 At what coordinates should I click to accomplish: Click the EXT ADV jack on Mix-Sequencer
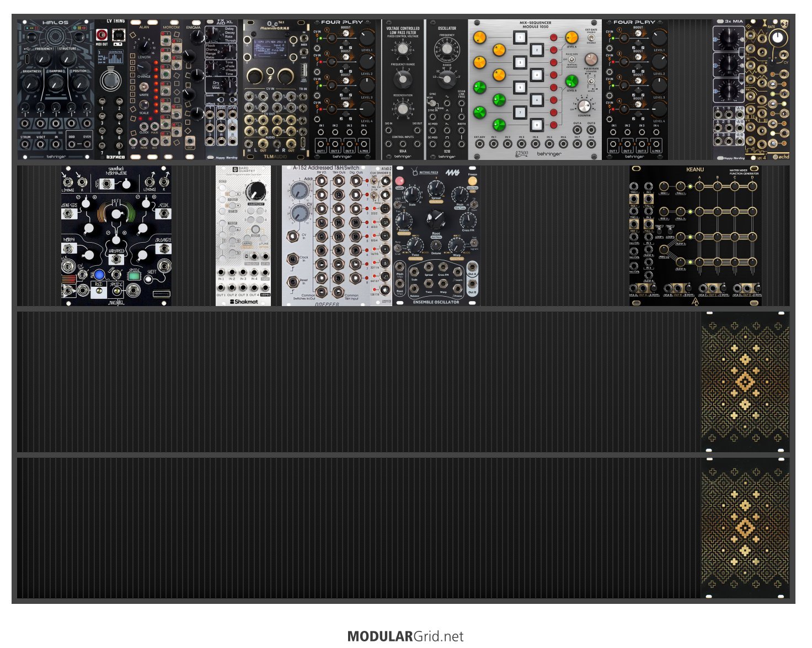coord(480,144)
